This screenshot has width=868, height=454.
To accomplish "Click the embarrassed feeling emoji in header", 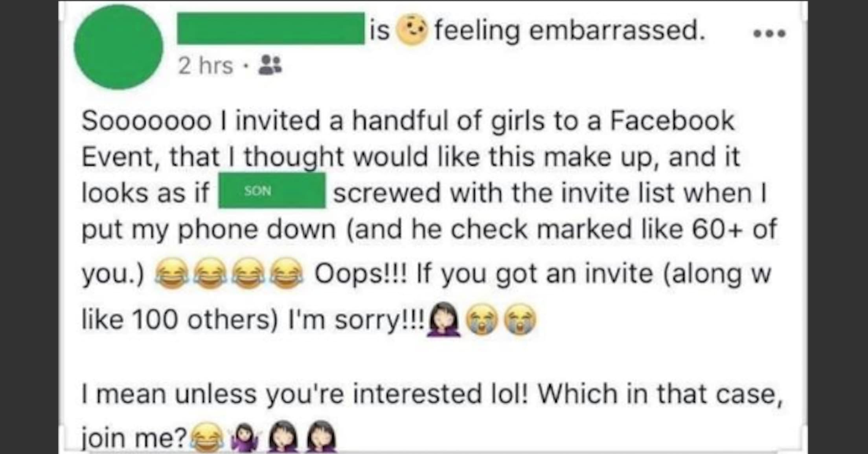I will click(x=412, y=30).
